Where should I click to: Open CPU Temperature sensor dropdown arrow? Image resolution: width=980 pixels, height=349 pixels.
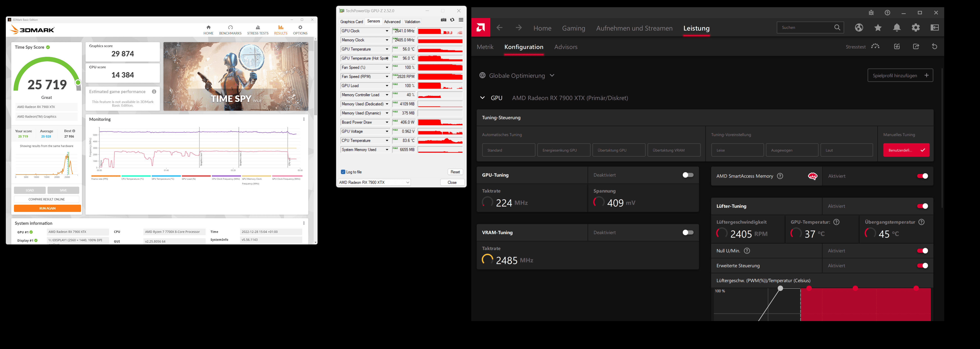(387, 141)
